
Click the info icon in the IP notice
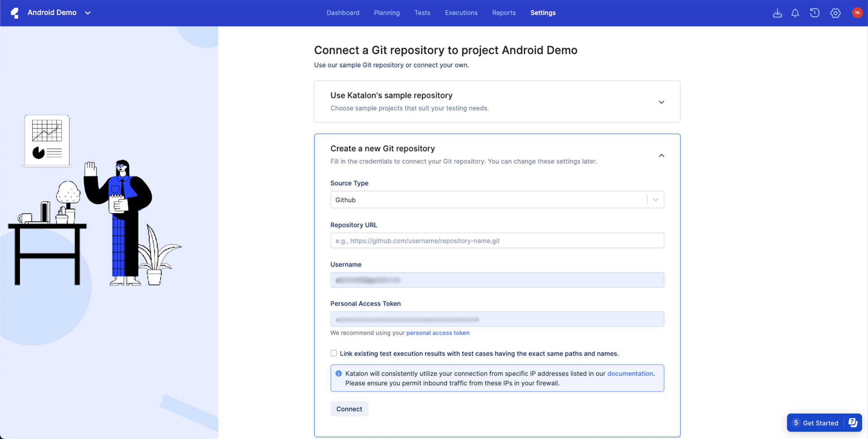click(338, 373)
